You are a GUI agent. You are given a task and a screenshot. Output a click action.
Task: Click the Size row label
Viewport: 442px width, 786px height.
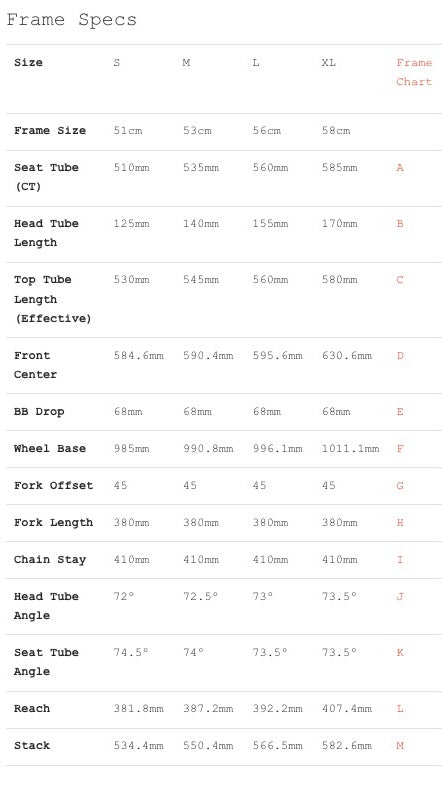(x=29, y=63)
